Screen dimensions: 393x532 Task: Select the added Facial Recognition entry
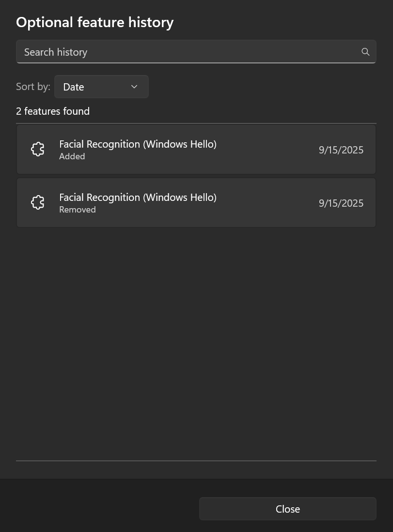(196, 149)
